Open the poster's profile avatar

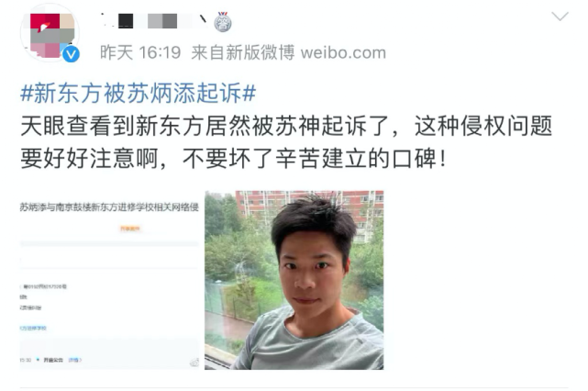[x=50, y=33]
